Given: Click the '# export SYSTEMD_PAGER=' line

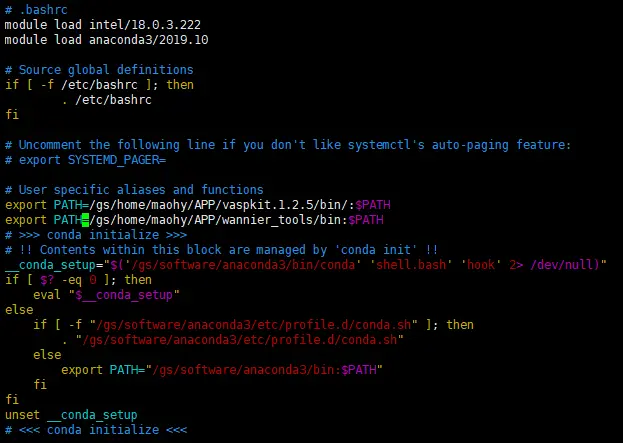Looking at the screenshot, I should [85, 160].
